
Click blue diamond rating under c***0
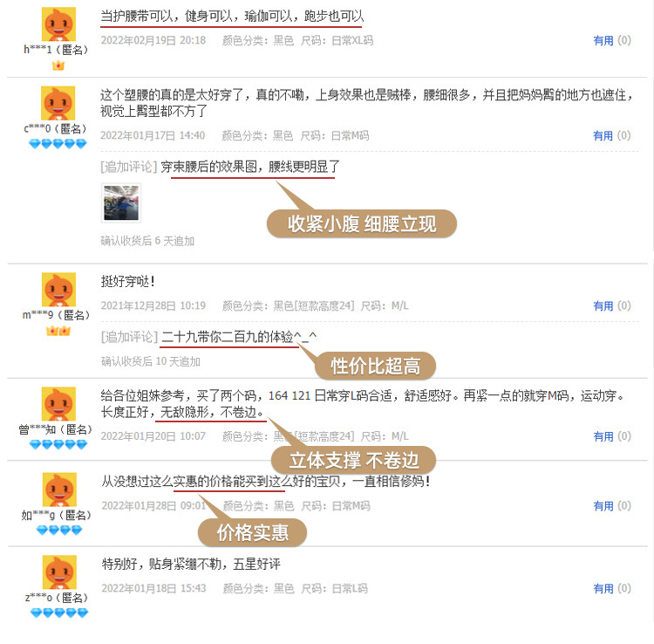point(58,144)
